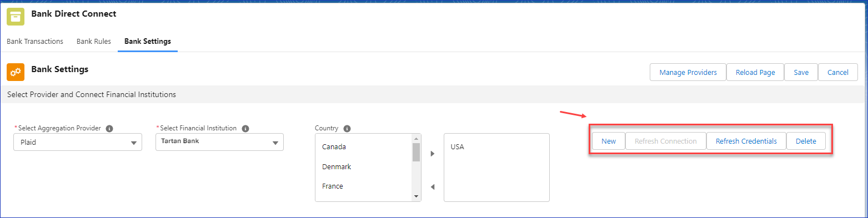The height and width of the screenshot is (218, 868).
Task: Select the Bank Settings tab
Action: (x=148, y=41)
